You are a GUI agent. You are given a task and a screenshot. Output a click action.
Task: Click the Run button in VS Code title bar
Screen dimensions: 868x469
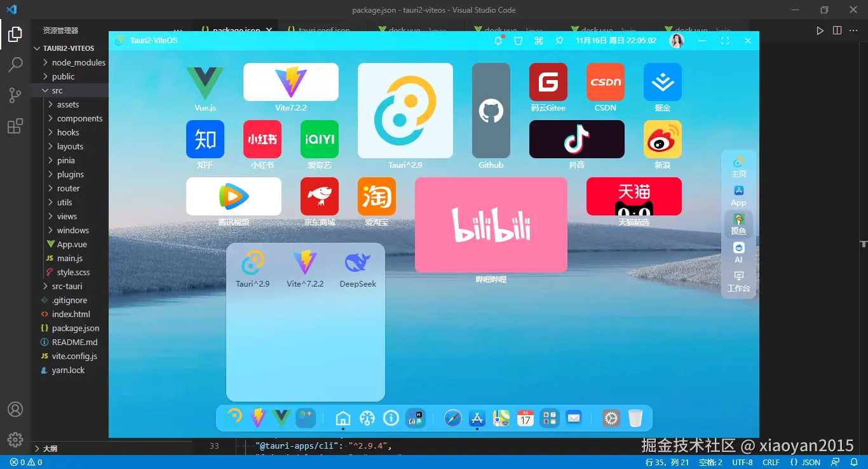(x=820, y=30)
